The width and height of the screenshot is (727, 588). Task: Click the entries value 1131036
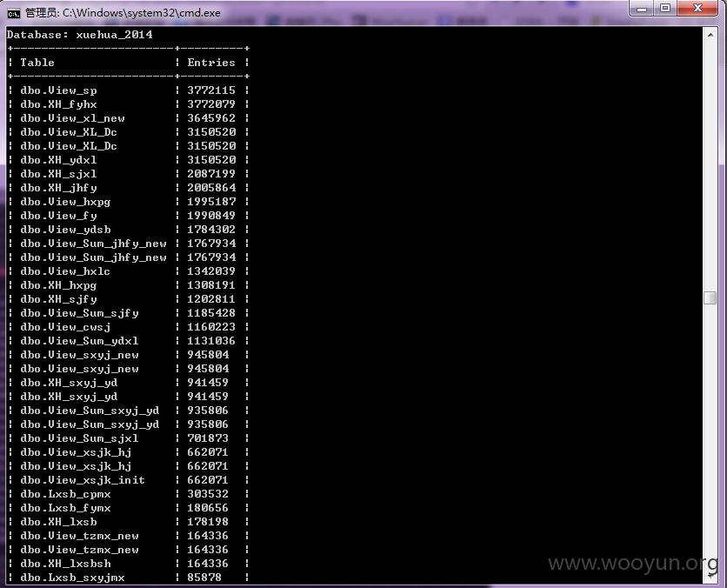coord(211,341)
